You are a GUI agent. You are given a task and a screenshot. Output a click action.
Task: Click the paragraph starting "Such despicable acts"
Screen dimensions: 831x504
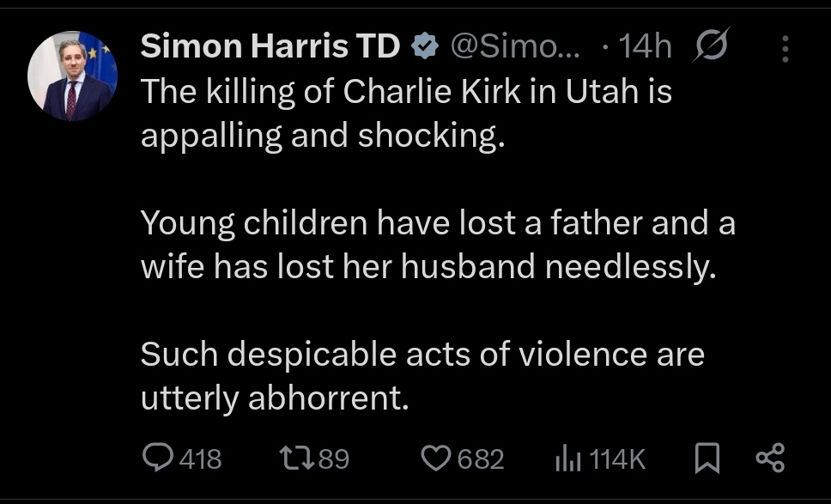point(422,376)
